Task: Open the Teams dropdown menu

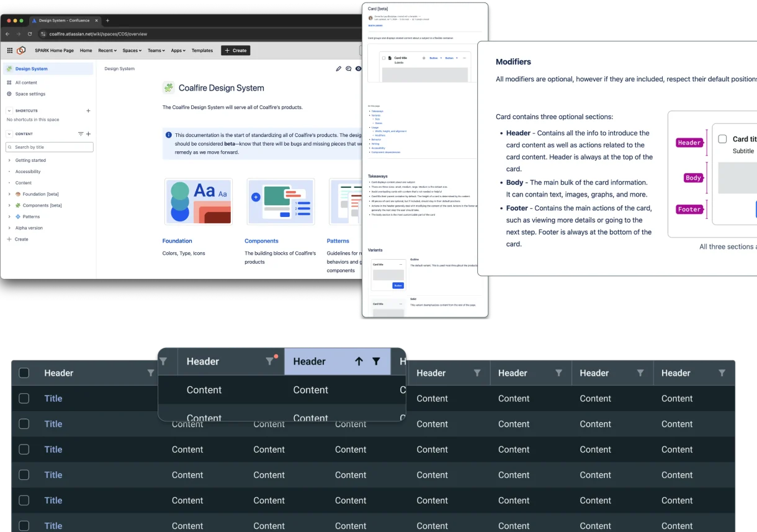Action: pyautogui.click(x=156, y=51)
